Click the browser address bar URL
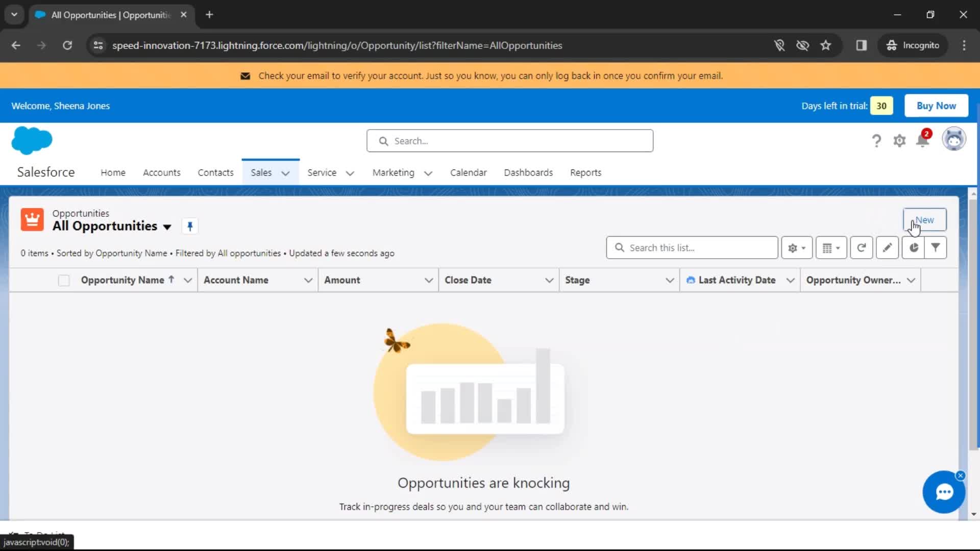This screenshot has height=551, width=980. pyautogui.click(x=337, y=45)
